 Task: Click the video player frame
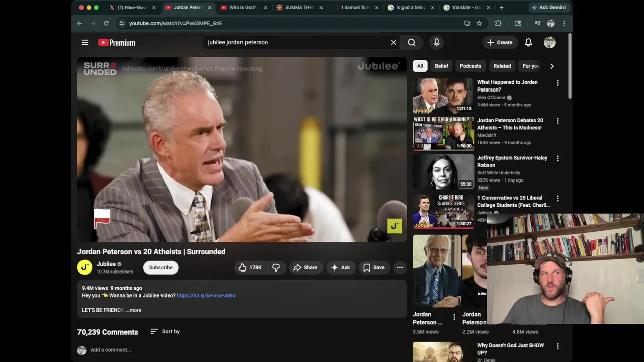coord(242,149)
